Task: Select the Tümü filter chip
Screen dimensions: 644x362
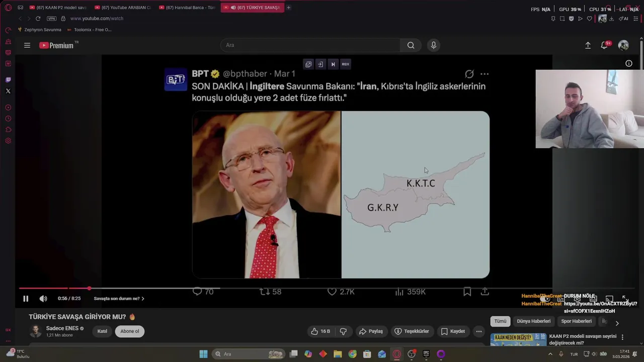Action: coord(500,321)
